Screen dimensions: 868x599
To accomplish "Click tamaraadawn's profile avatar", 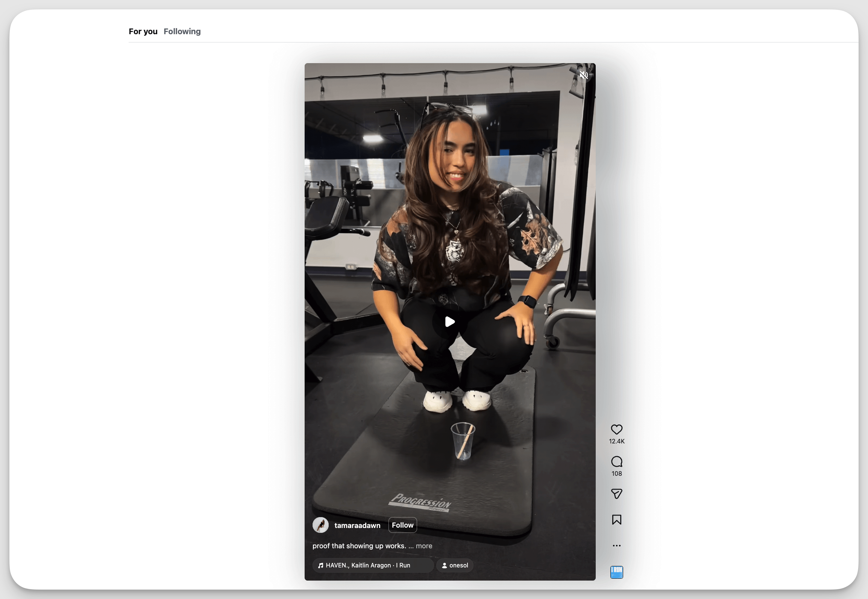I will (321, 525).
